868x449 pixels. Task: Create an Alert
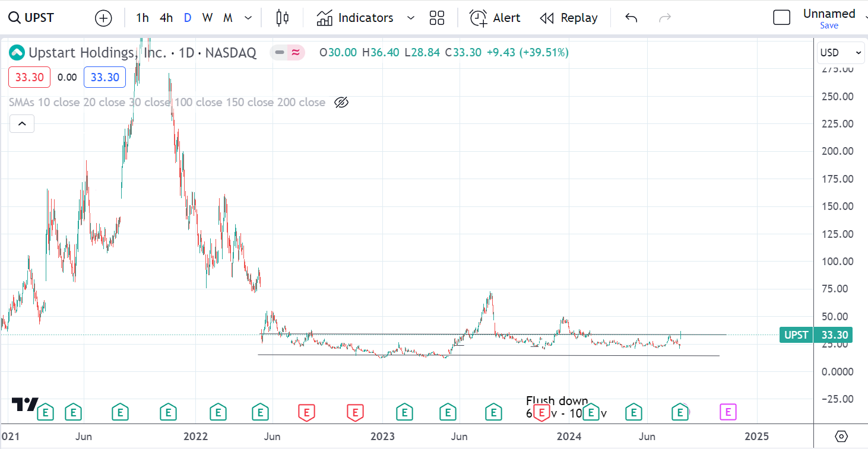tap(495, 18)
